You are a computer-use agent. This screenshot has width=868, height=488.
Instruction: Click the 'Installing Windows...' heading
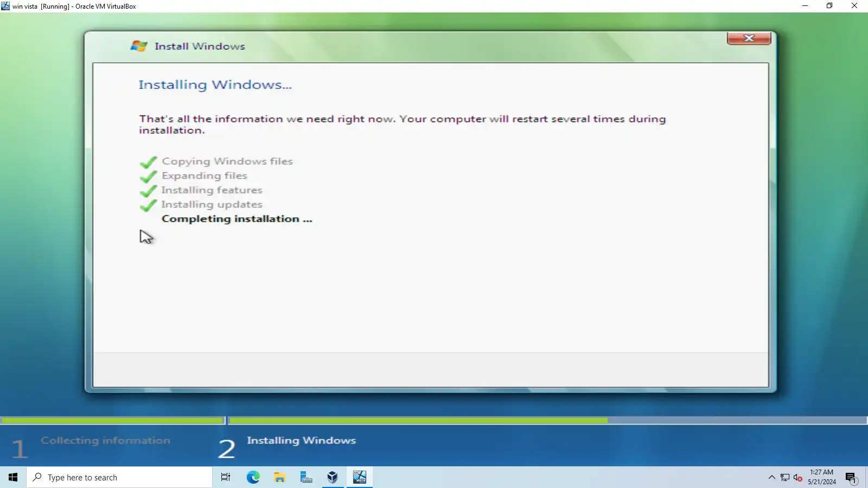click(x=215, y=85)
